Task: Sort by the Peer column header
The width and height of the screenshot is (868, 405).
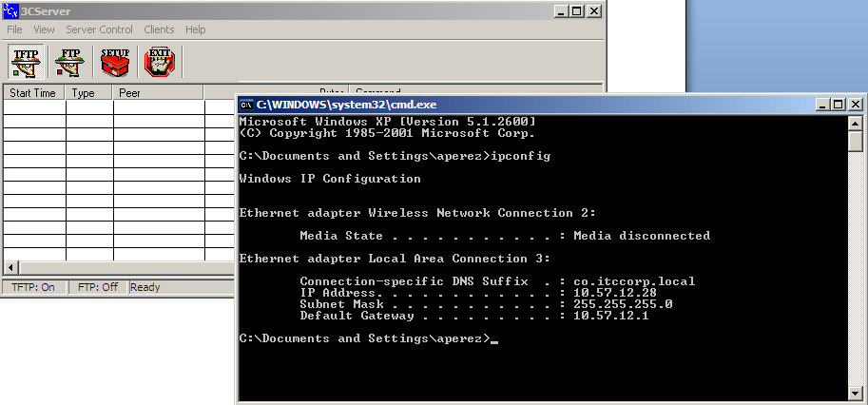Action: pos(159,92)
